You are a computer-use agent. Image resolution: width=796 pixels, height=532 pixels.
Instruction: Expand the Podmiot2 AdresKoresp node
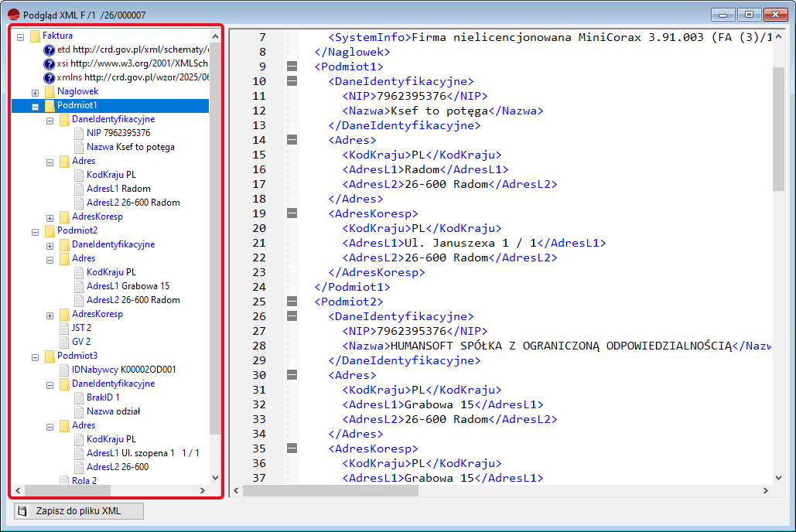[x=50, y=315]
